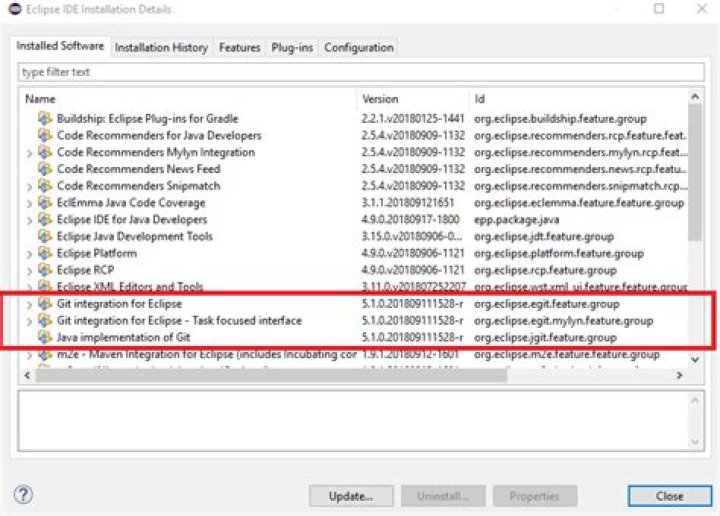Sort by the Id column header
This screenshot has width=720, height=516.
pos(579,99)
